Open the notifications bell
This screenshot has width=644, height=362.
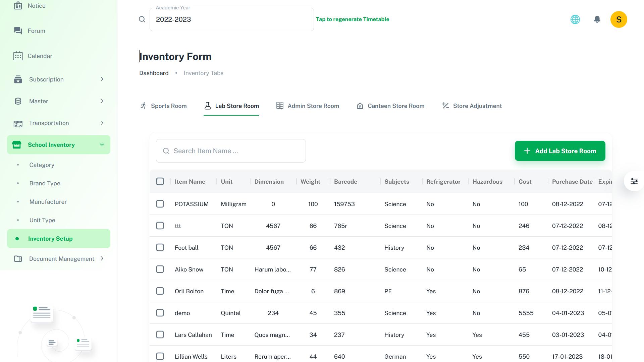[x=597, y=19]
